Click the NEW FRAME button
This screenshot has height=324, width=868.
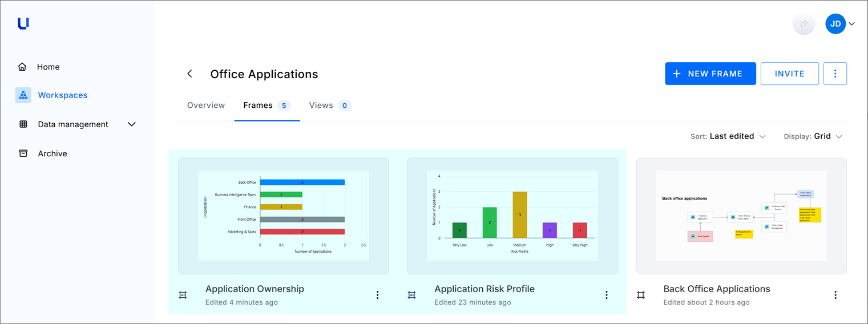(710, 74)
